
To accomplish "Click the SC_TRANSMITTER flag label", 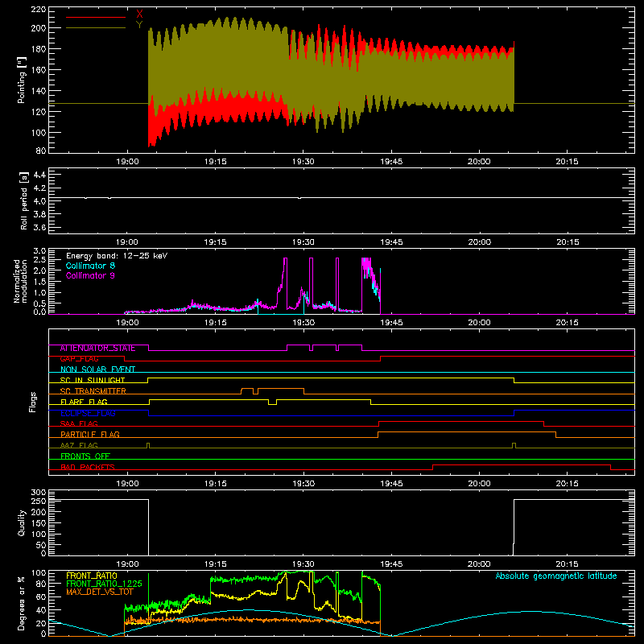I will (x=93, y=391).
